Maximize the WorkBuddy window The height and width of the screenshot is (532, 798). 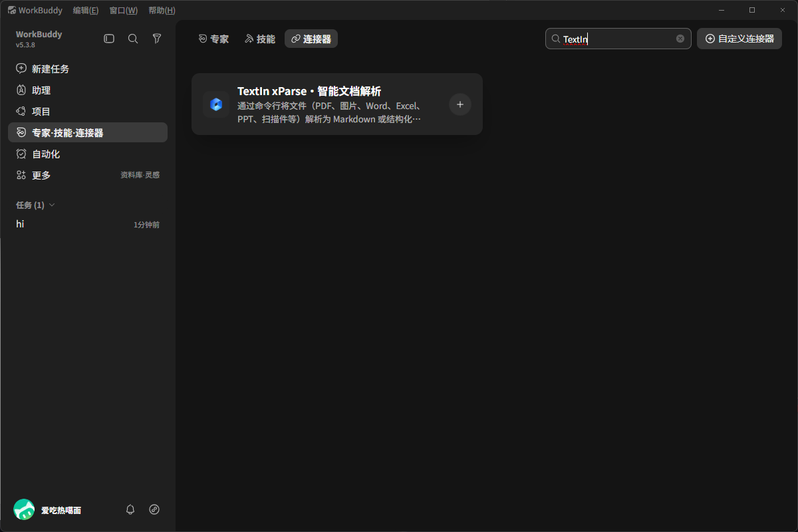[752, 10]
